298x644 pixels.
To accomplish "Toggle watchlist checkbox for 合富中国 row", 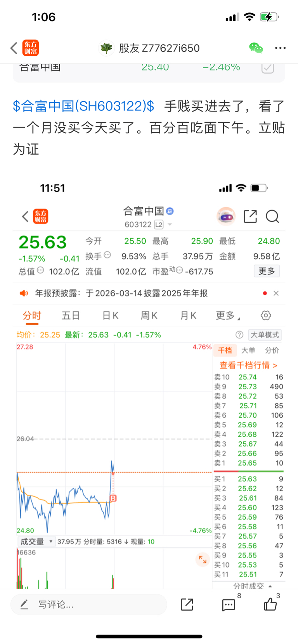I will pyautogui.click(x=268, y=67).
